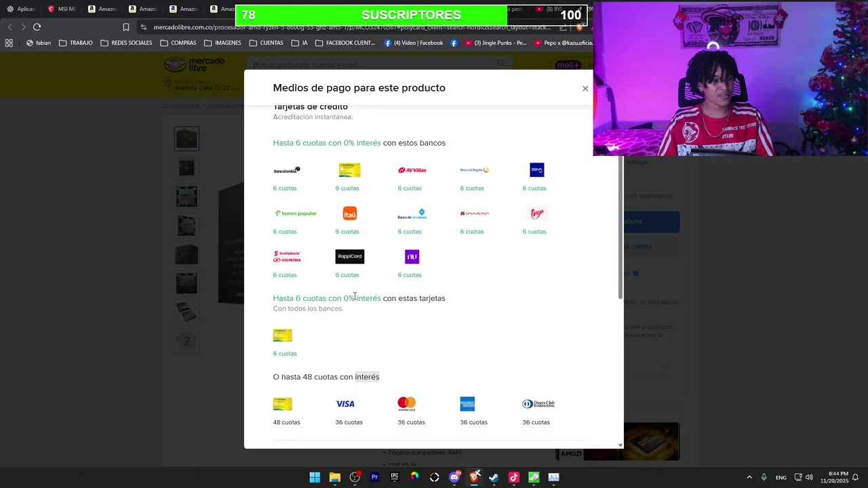Click the dialog's vertical scrollbar
The width and height of the screenshot is (868, 488).
point(620,227)
